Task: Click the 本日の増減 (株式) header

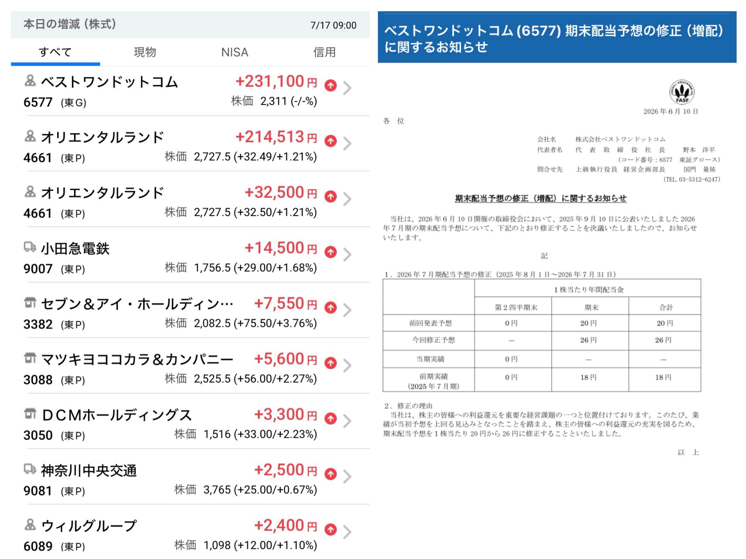Action: 70,24
